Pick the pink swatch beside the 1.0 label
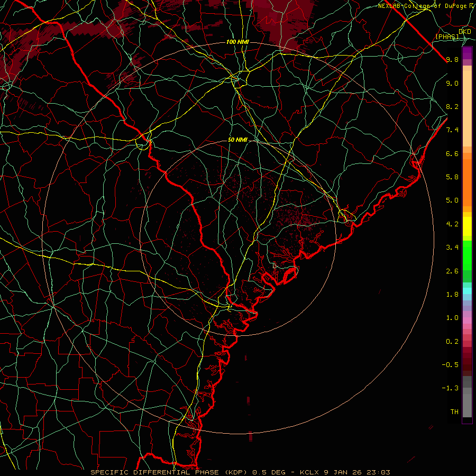Image resolution: width=476 pixels, height=476 pixels. pos(467,321)
